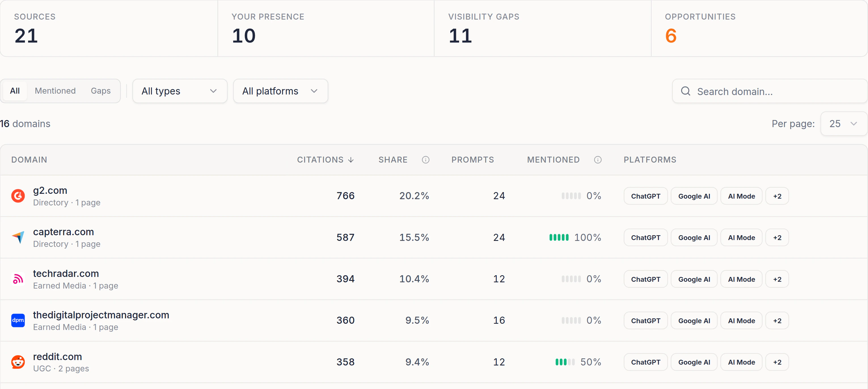
Task: Click ChatGPT platform tag in g2.com row
Action: click(645, 196)
